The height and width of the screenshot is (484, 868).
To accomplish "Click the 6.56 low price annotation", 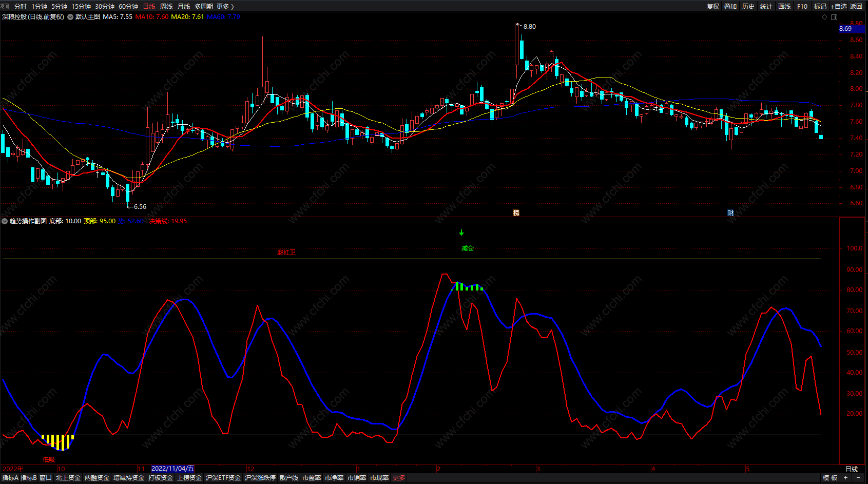I will [140, 207].
